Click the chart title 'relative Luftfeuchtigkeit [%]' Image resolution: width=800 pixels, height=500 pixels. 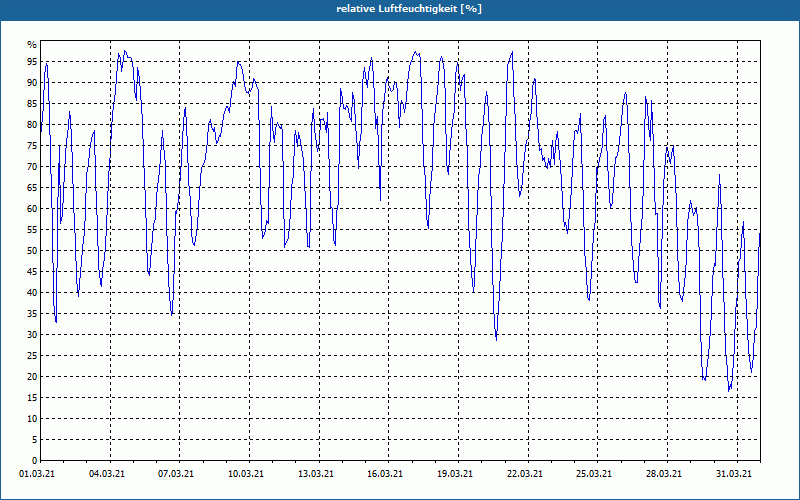(409, 9)
